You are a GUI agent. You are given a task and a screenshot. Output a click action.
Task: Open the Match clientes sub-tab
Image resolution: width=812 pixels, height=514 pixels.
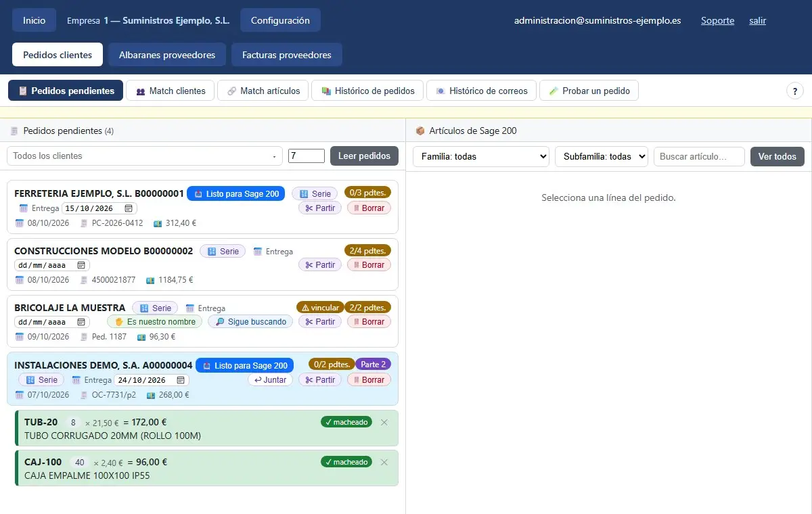[x=171, y=91]
